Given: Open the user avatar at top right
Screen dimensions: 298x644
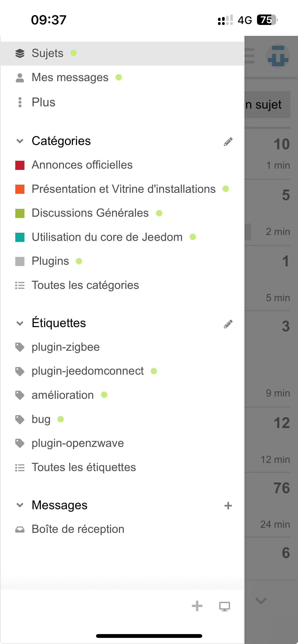Looking at the screenshot, I should [x=278, y=56].
